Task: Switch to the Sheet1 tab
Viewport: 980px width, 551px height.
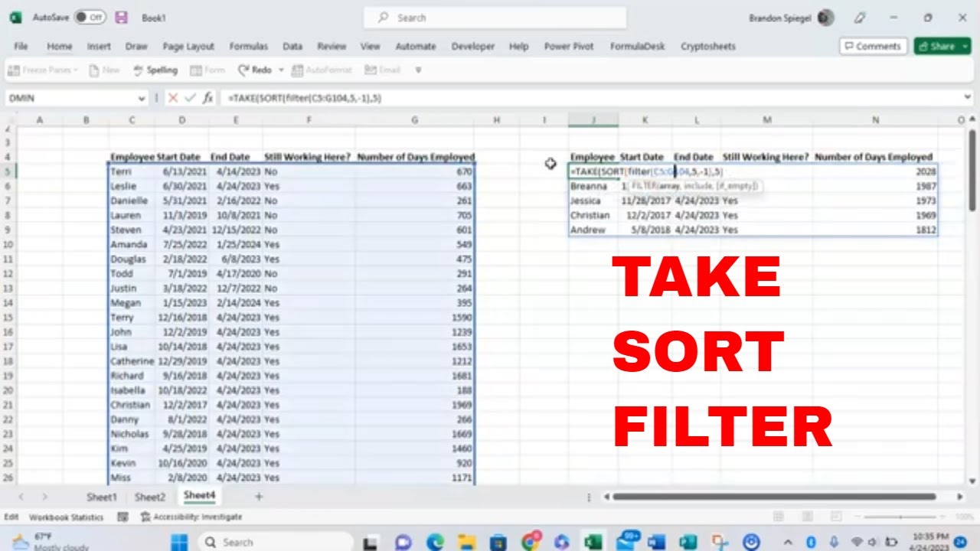Action: 102,497
